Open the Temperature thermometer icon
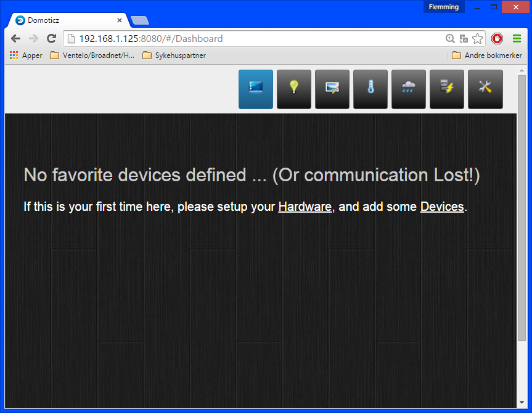532x413 pixels. pyautogui.click(x=370, y=89)
